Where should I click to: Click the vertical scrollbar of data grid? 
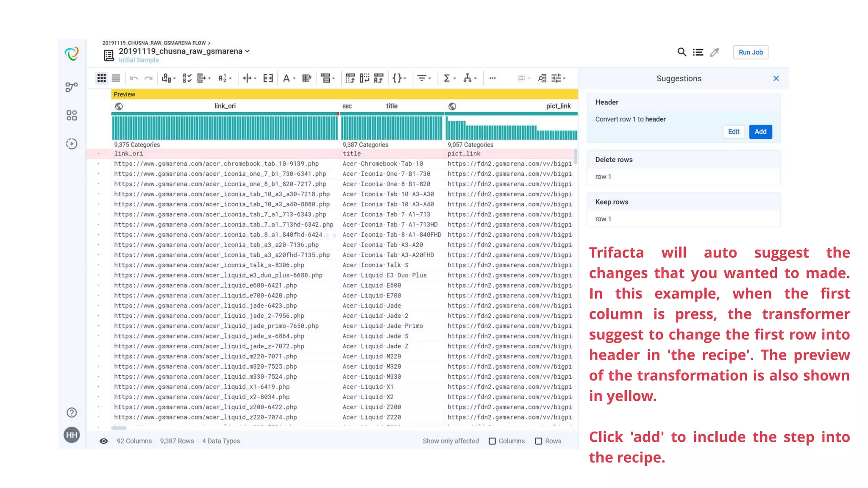point(575,157)
